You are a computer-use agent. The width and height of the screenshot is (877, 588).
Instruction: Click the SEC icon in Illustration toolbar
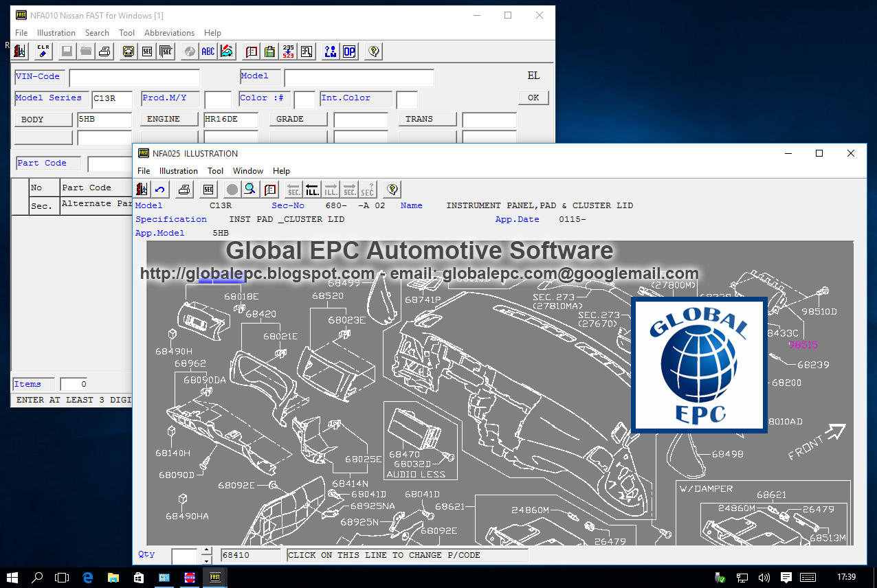click(x=208, y=189)
